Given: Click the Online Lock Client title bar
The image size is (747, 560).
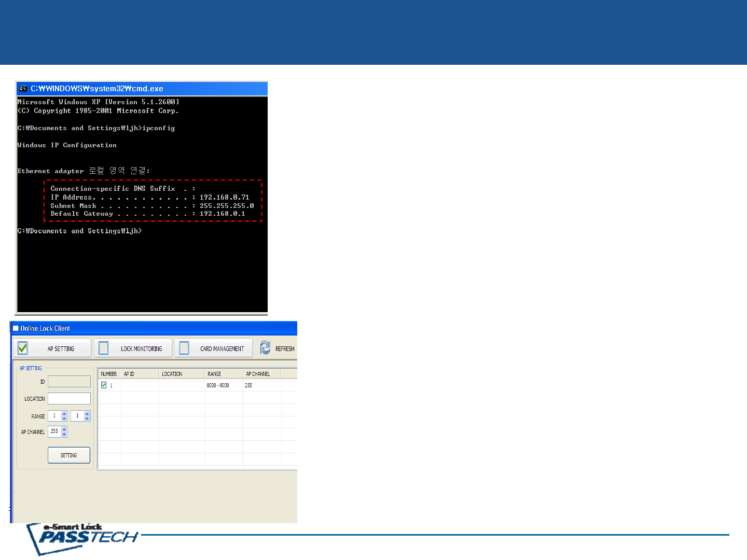Looking at the screenshot, I should point(154,328).
